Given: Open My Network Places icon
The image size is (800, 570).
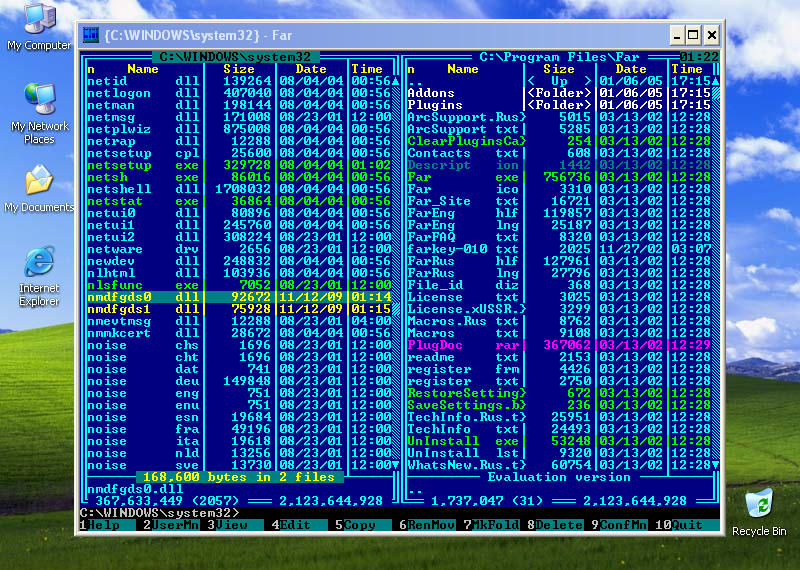Looking at the screenshot, I should [40, 114].
